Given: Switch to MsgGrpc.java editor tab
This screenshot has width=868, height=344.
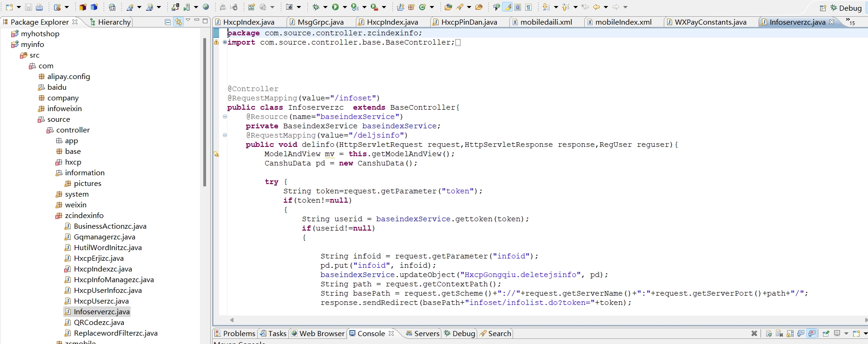Looking at the screenshot, I should coord(316,22).
